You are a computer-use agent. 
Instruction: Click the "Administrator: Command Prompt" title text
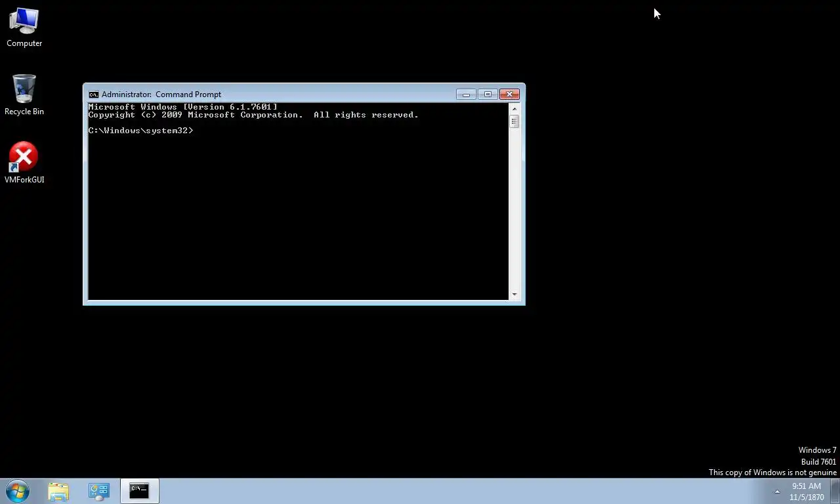161,94
